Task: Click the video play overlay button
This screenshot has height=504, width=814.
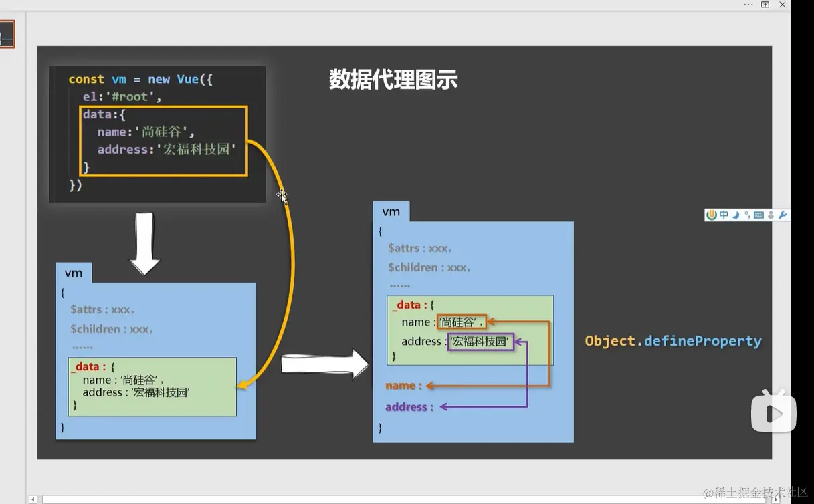Action: click(774, 413)
